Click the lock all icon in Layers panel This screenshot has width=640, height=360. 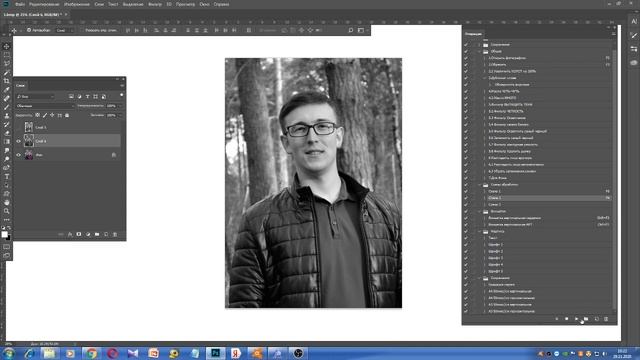coord(67,116)
